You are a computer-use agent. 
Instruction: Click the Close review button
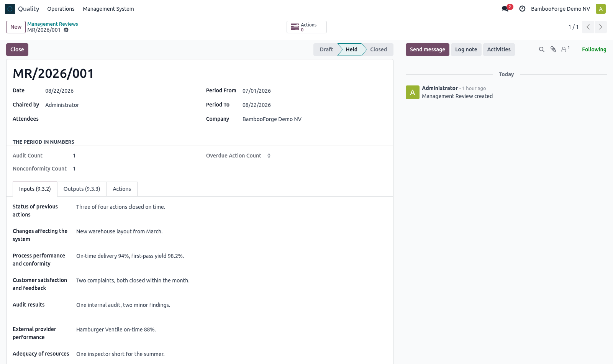tap(17, 49)
